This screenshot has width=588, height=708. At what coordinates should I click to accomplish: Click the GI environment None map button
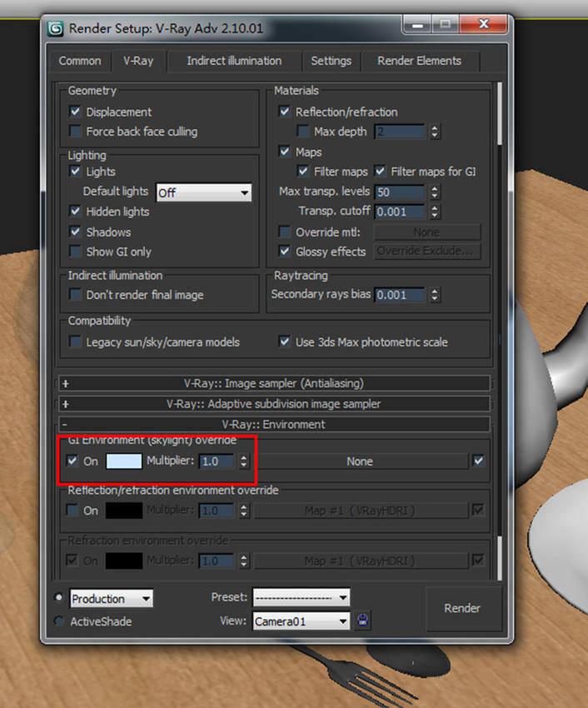tap(360, 461)
